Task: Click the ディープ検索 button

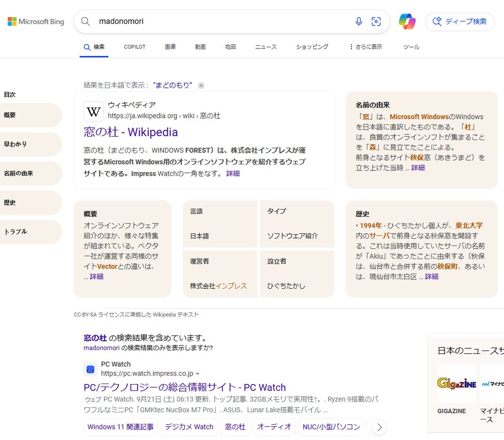Action: [x=460, y=22]
